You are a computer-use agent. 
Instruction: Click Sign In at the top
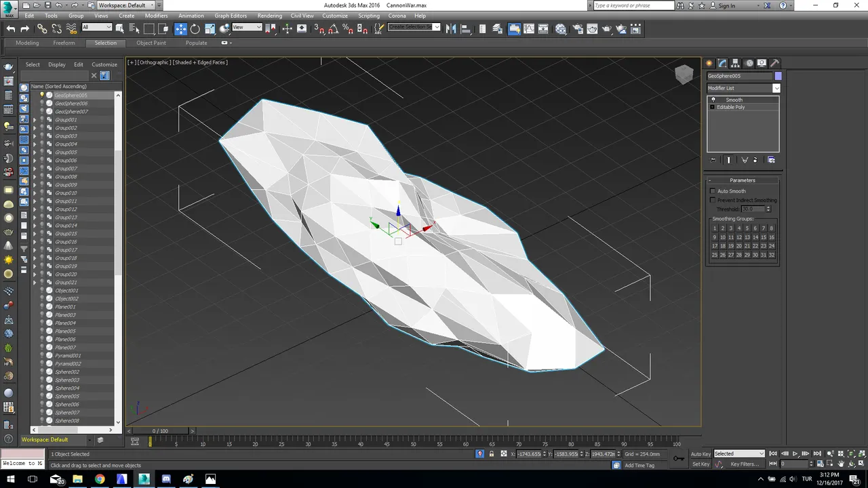(x=726, y=5)
